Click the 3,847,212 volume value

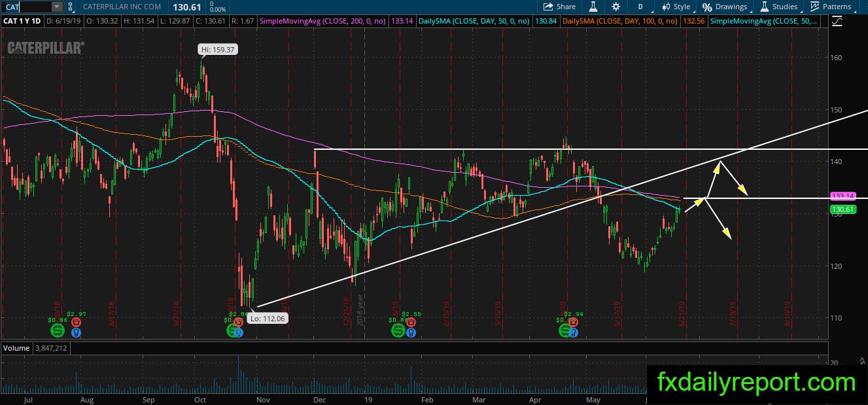[50, 348]
